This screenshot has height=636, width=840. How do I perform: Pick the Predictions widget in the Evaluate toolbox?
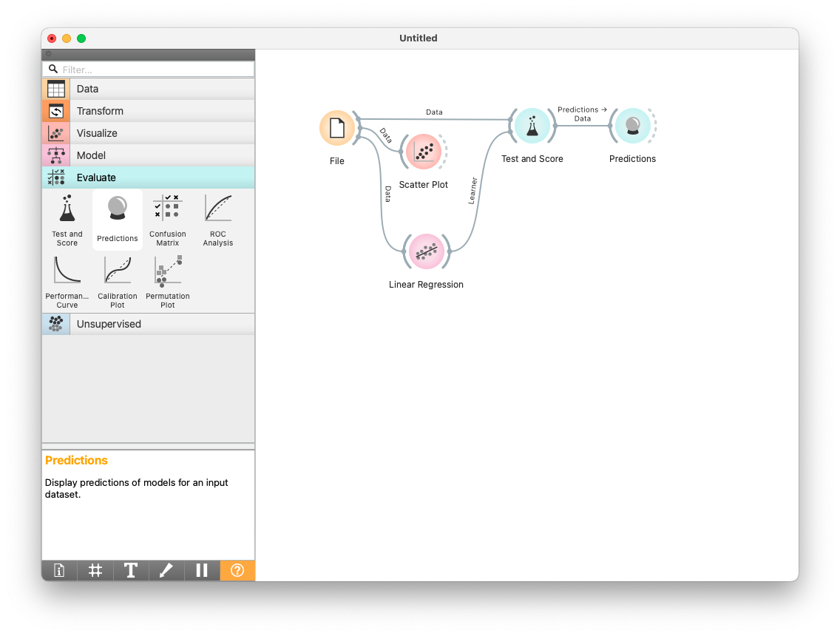click(x=118, y=220)
